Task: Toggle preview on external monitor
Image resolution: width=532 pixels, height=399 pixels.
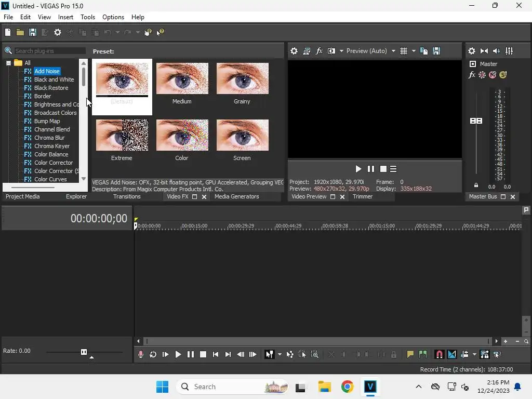Action: click(x=307, y=51)
